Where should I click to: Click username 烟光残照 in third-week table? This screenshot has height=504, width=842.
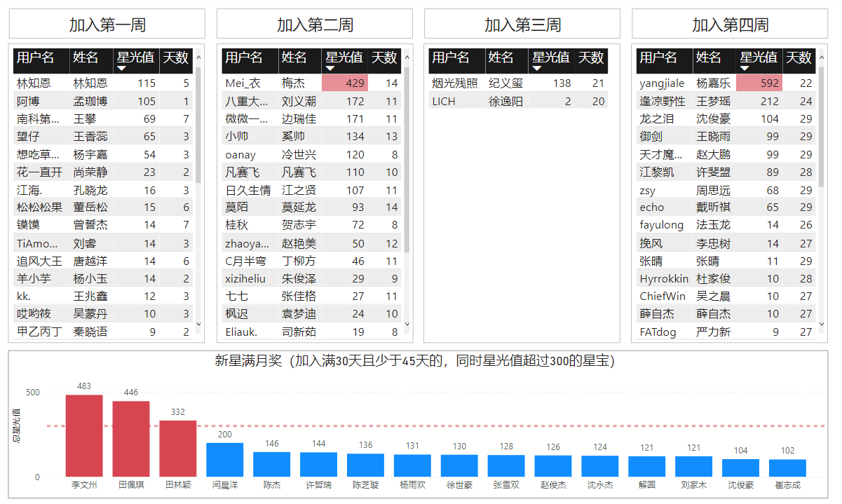click(x=455, y=83)
